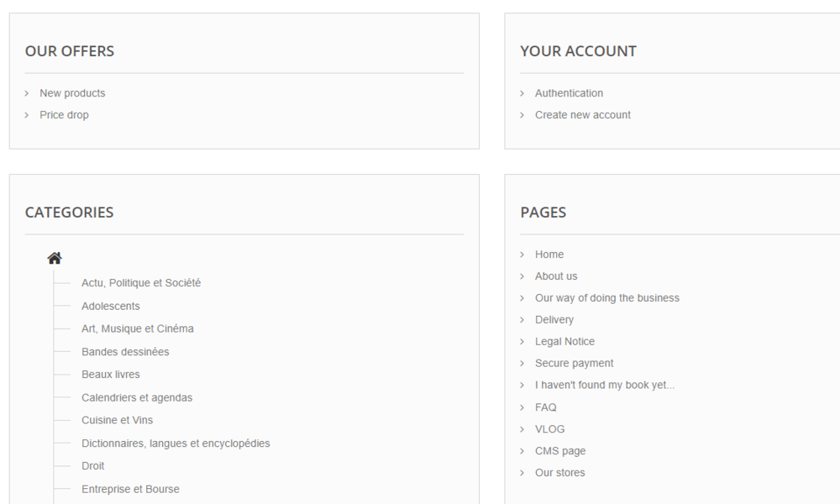This screenshot has width=840, height=504.
Task: Visit the VLOG page
Action: (x=550, y=428)
